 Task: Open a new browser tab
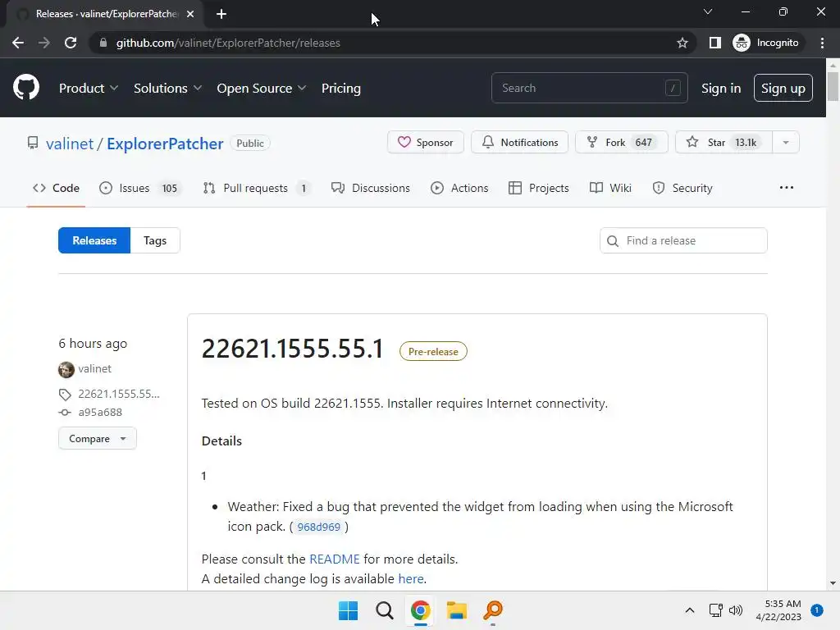(221, 14)
